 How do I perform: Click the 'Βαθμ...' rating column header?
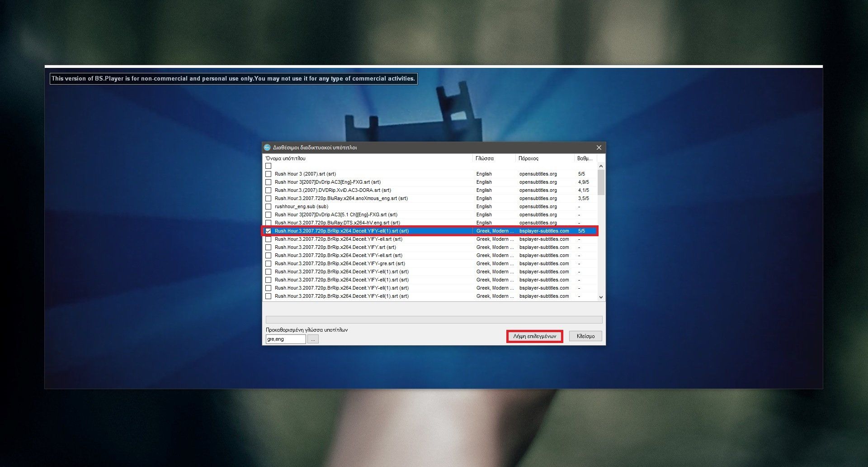[585, 158]
